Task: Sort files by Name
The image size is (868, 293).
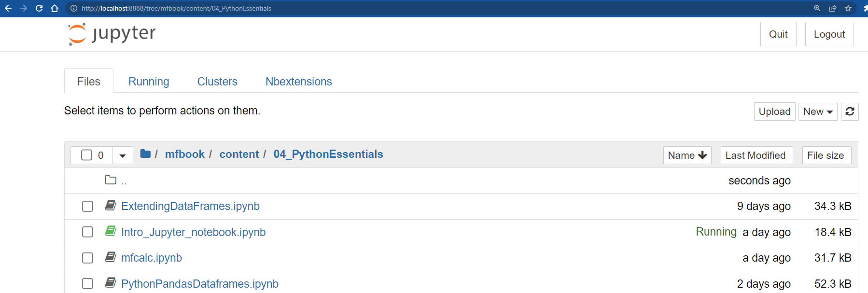Action: [687, 155]
